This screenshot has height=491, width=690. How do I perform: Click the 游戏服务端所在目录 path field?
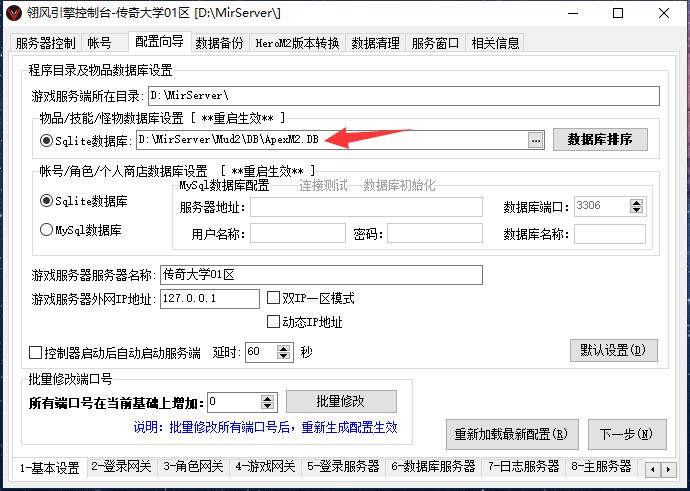click(x=404, y=96)
